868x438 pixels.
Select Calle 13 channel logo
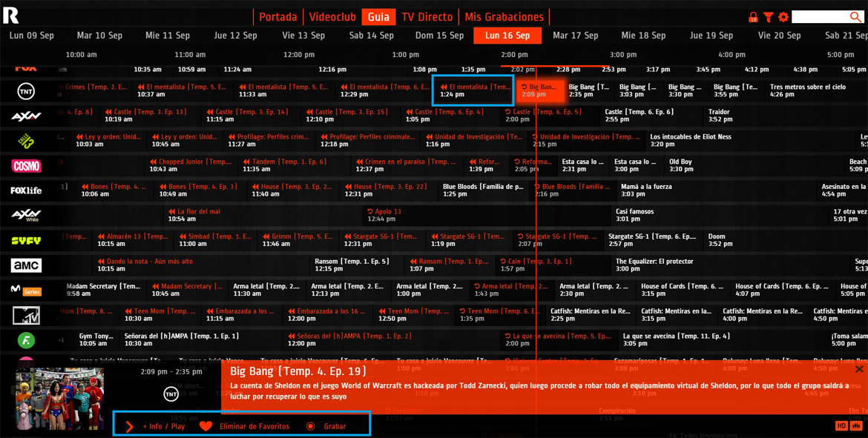coord(26,141)
